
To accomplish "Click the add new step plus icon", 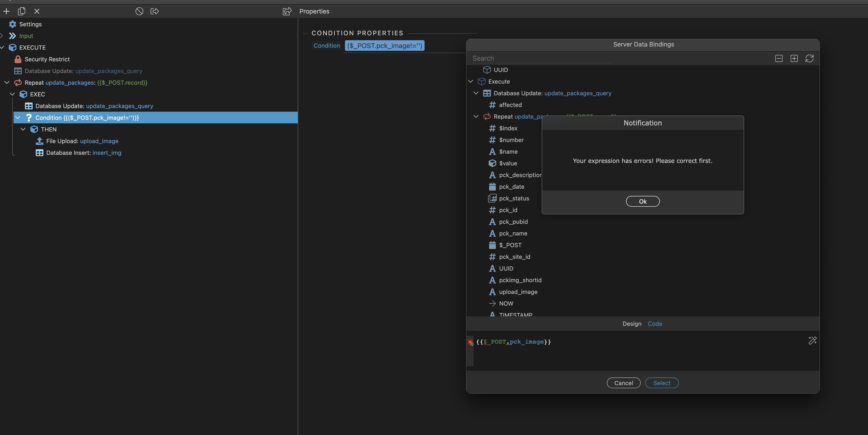I will pyautogui.click(x=6, y=11).
